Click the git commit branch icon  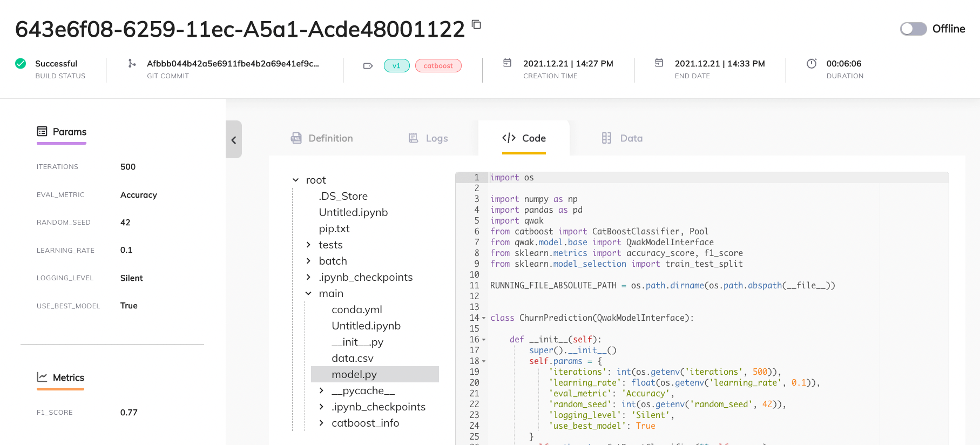(x=132, y=63)
